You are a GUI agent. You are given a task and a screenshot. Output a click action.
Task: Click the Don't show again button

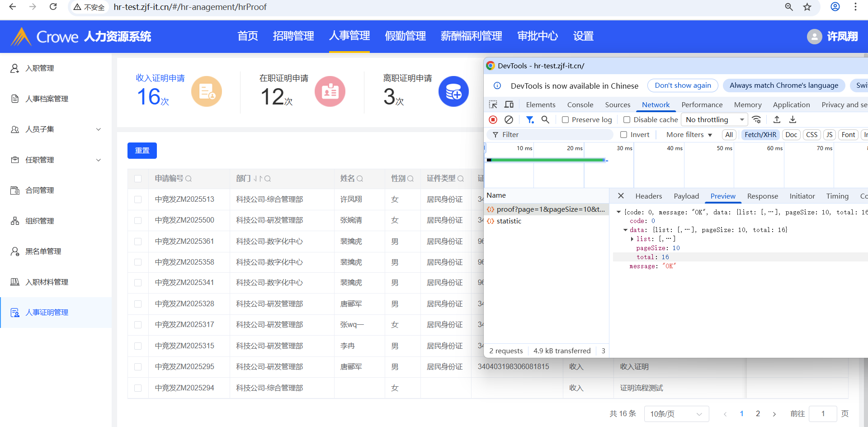683,85
